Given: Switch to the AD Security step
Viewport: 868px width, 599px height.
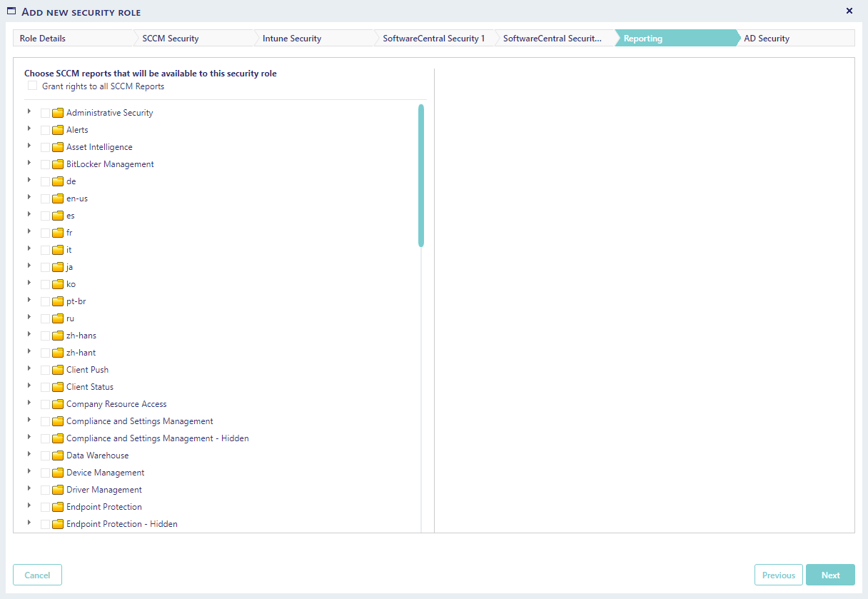Looking at the screenshot, I should point(767,39).
